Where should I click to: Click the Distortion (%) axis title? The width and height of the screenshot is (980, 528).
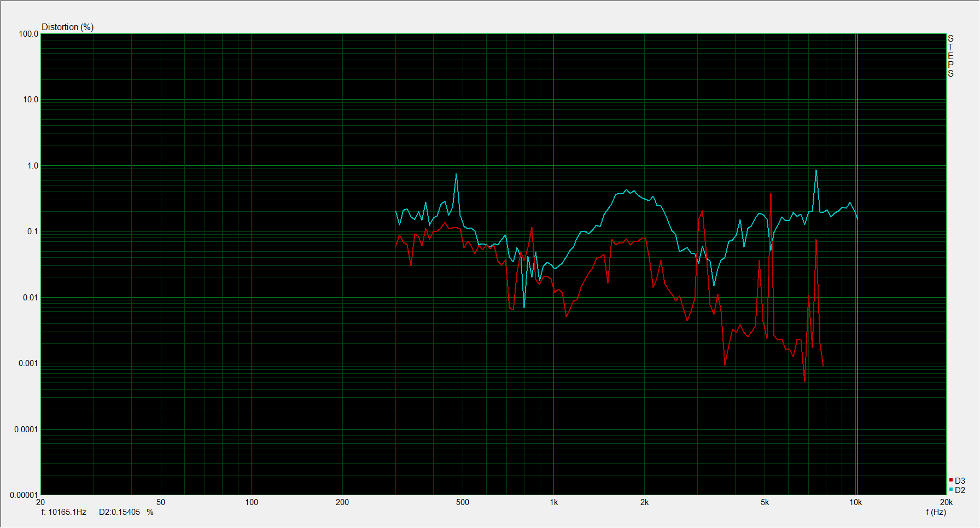[x=68, y=27]
